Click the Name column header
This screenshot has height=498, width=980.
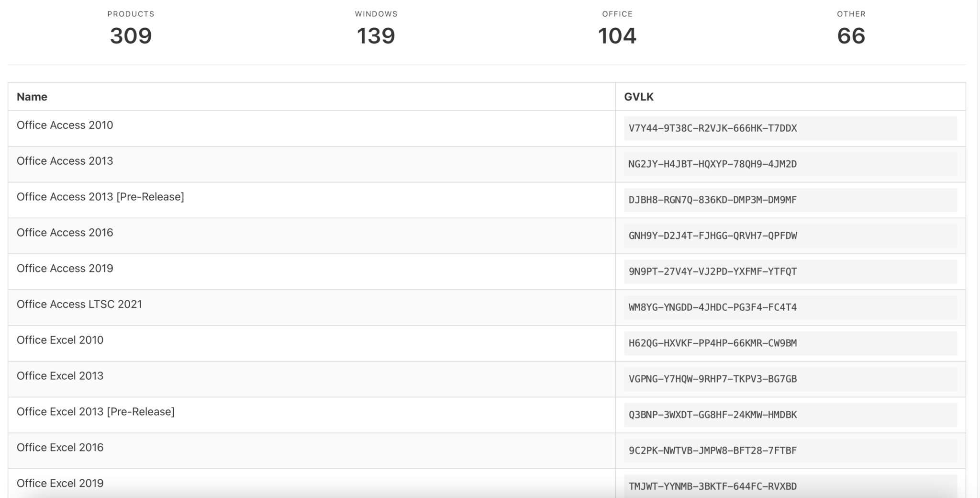[32, 97]
